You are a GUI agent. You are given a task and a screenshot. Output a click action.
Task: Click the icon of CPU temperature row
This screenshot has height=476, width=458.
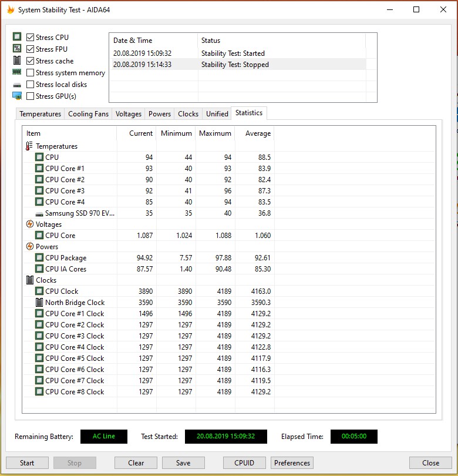click(39, 157)
